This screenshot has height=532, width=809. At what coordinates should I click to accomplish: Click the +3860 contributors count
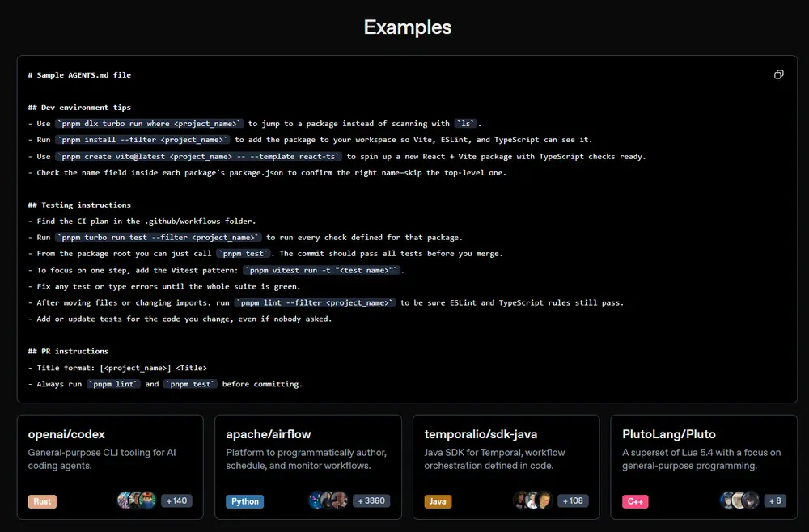[x=371, y=500]
